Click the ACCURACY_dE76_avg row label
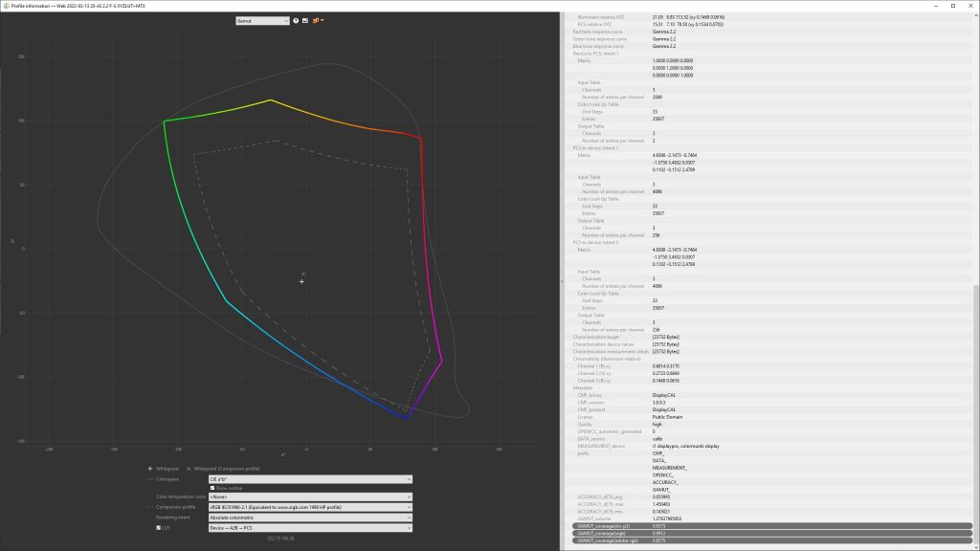This screenshot has width=980, height=551. [x=599, y=497]
